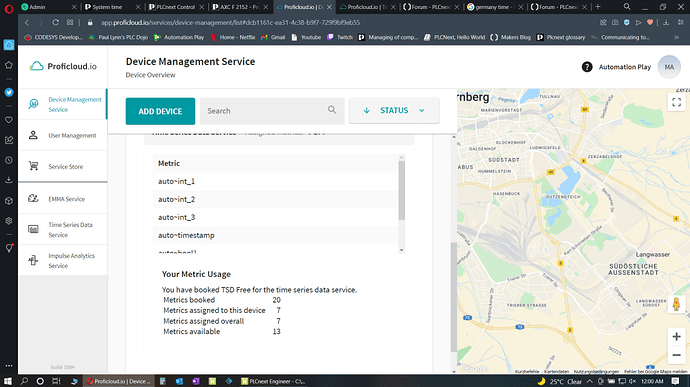
Task: Click heart icon in address bar
Action: pos(650,22)
